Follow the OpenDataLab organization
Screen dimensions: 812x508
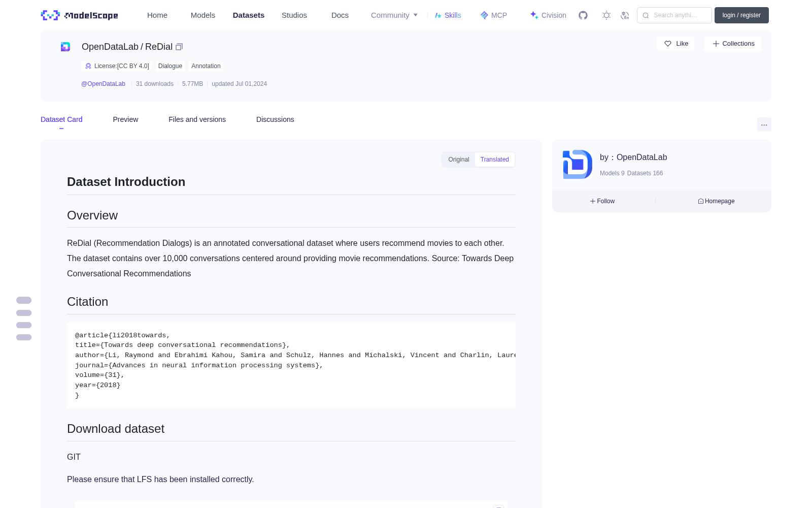point(602,201)
